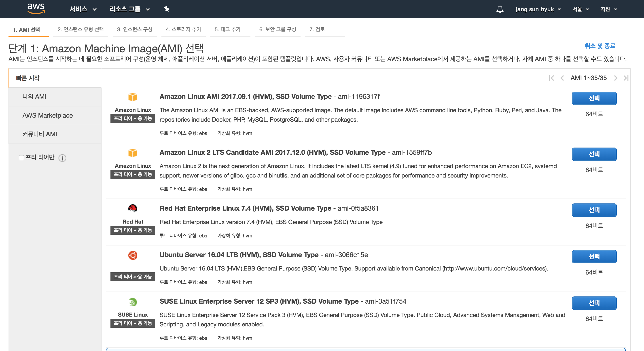Click the Red Hat logo icon
This screenshot has width=644, height=351.
tap(133, 208)
